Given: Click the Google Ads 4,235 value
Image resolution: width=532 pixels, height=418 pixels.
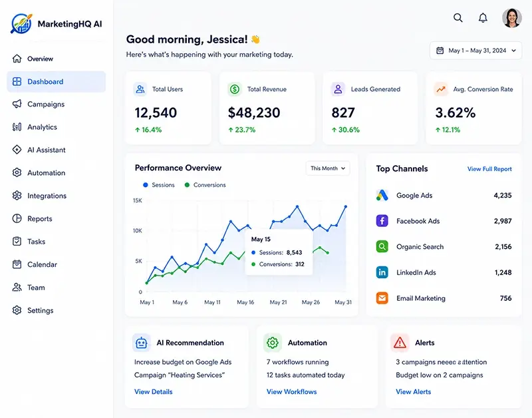Looking at the screenshot, I should [503, 195].
